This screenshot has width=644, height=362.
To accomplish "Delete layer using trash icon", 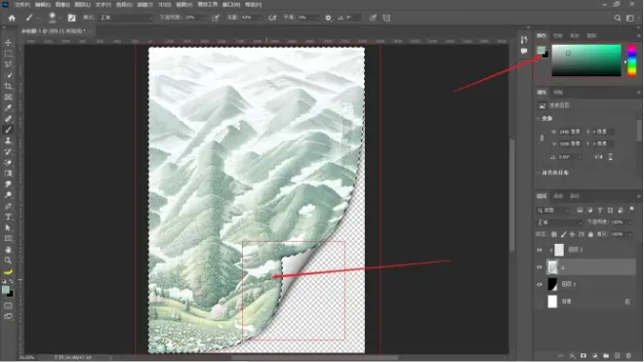I will pyautogui.click(x=628, y=355).
